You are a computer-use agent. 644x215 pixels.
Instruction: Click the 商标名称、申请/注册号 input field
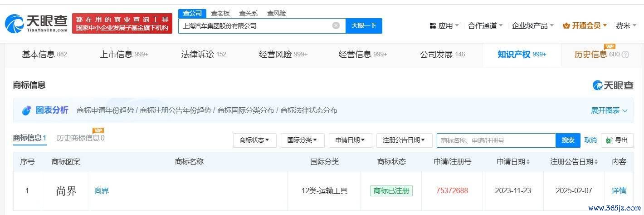[496, 140]
